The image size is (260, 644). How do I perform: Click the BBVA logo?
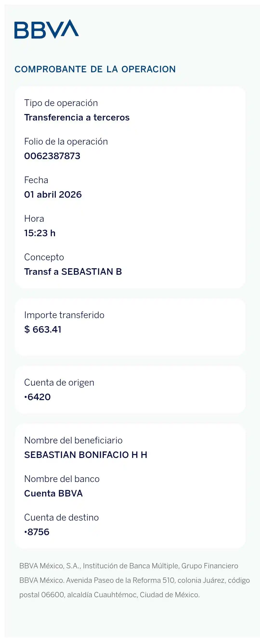(x=46, y=29)
